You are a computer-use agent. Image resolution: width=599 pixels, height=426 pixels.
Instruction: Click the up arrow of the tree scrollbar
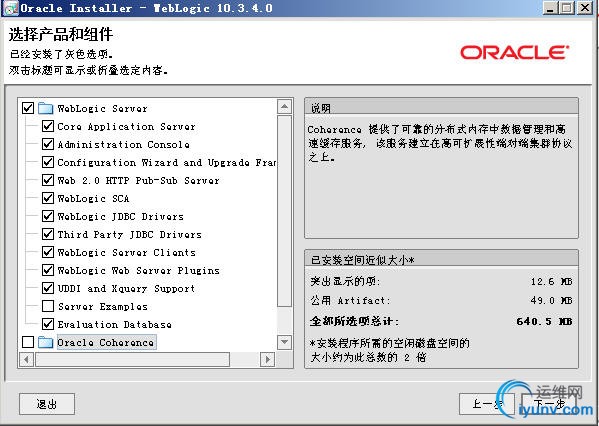pyautogui.click(x=284, y=107)
